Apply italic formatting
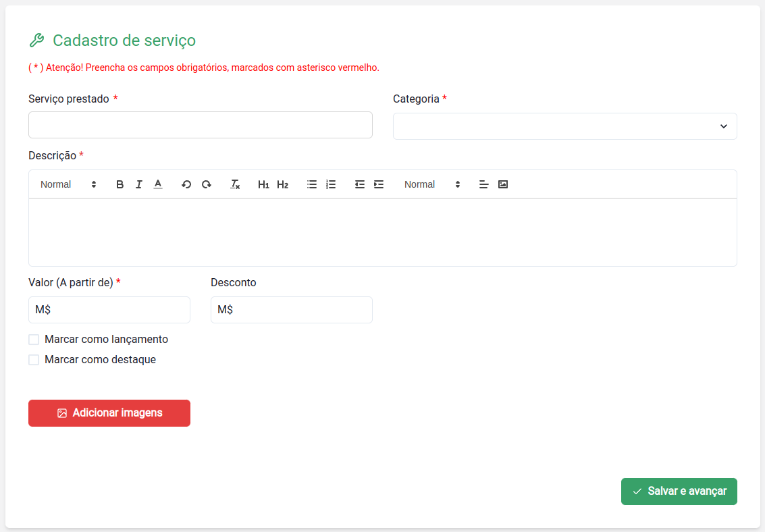The height and width of the screenshot is (532, 765). click(x=138, y=184)
